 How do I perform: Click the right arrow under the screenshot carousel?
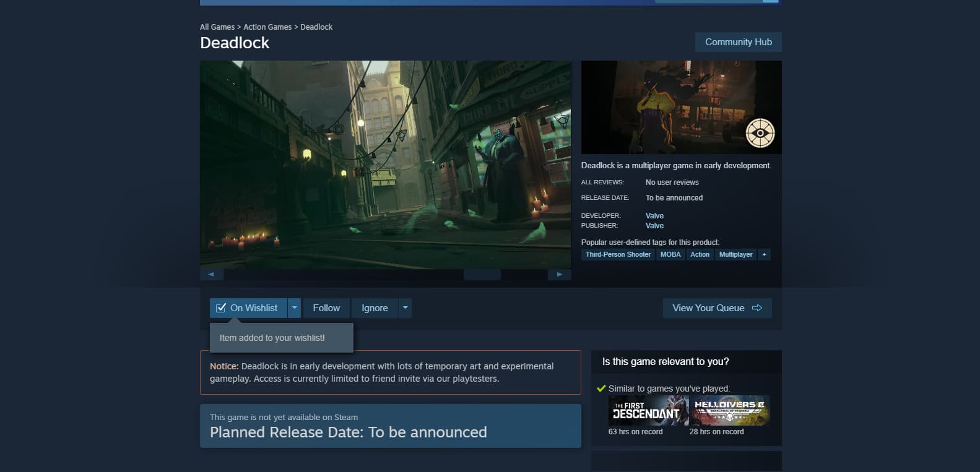[x=560, y=274]
